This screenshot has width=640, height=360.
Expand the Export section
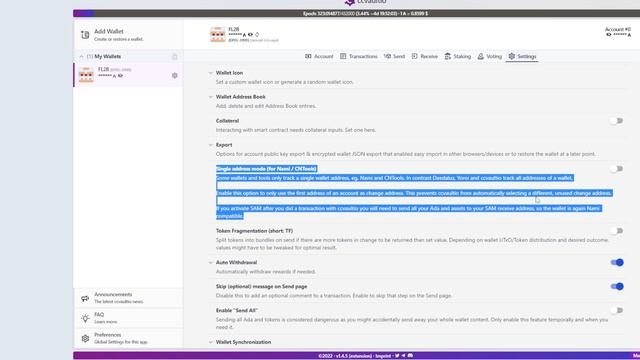[x=211, y=145]
